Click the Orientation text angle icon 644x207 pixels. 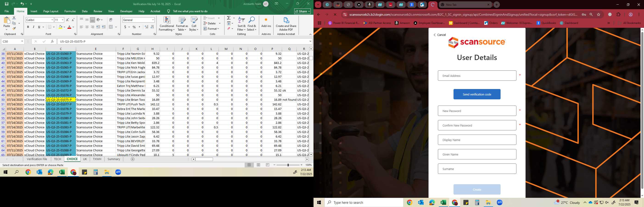coord(98,20)
